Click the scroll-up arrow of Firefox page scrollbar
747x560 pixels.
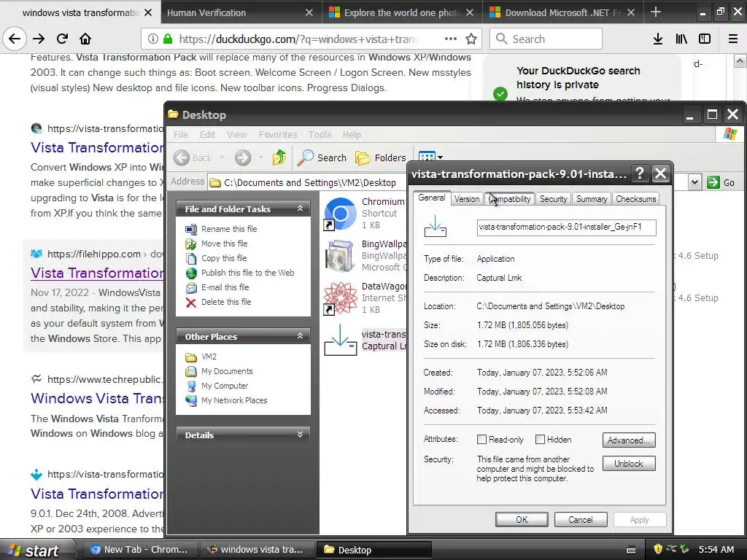point(740,61)
